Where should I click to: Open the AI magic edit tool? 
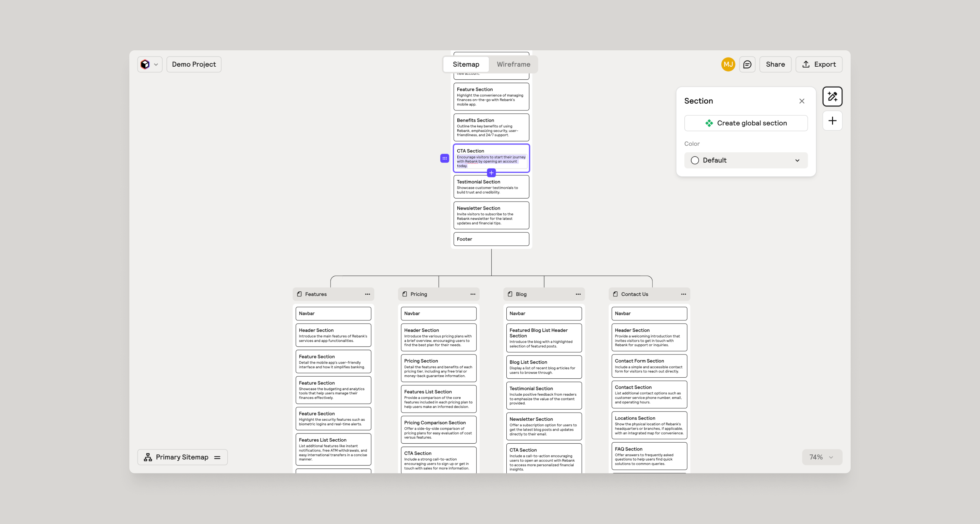pos(832,96)
